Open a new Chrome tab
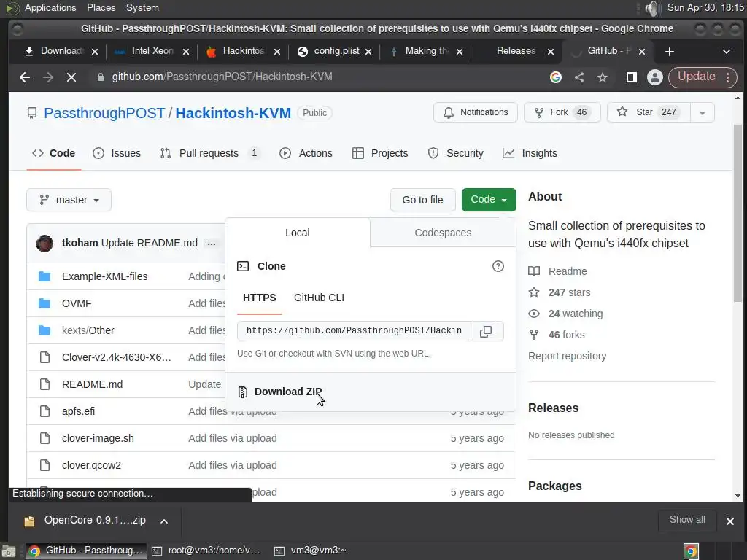 tap(670, 52)
